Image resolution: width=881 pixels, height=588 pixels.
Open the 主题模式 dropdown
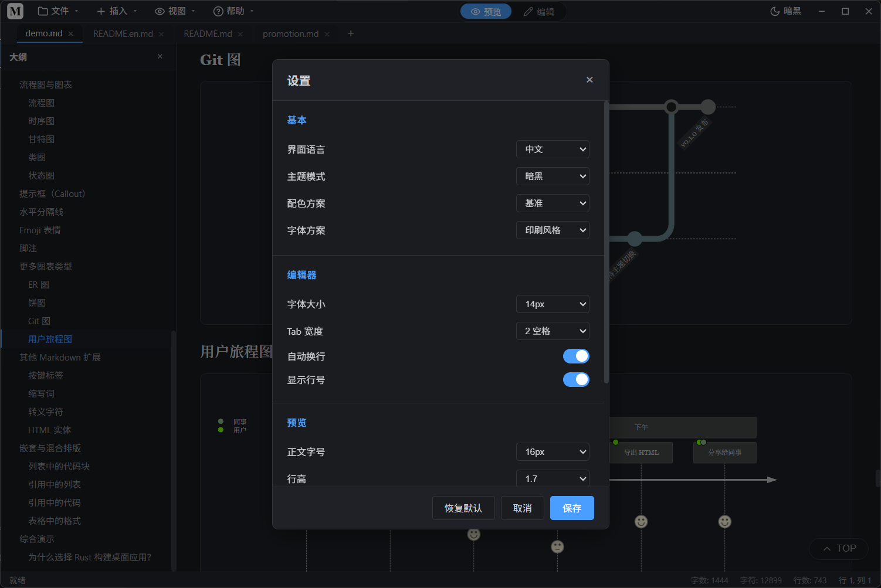553,176
